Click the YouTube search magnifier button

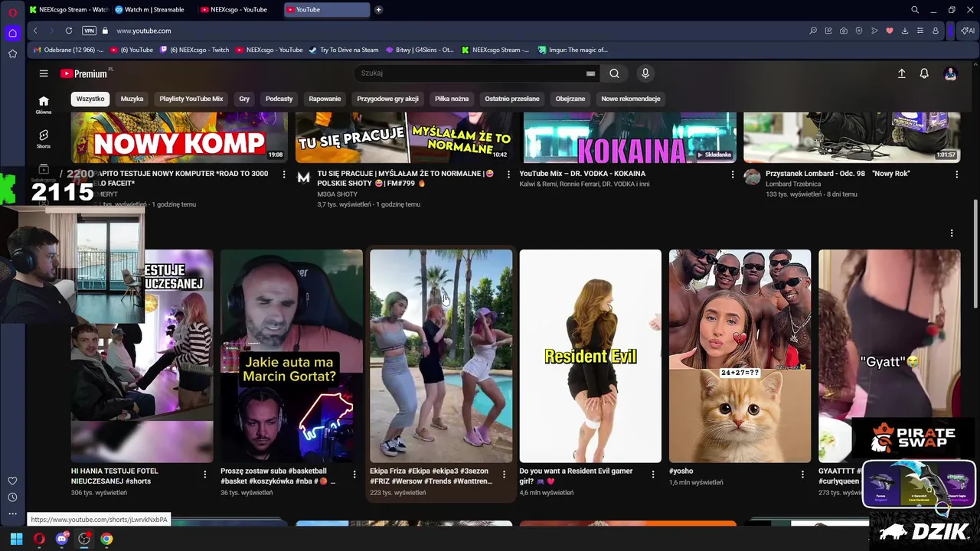[614, 73]
